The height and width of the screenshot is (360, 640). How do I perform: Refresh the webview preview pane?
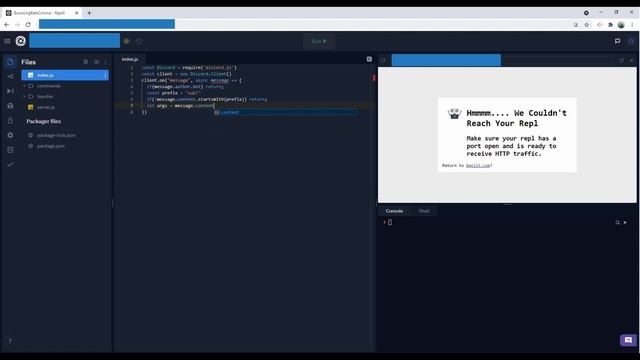[x=383, y=60]
